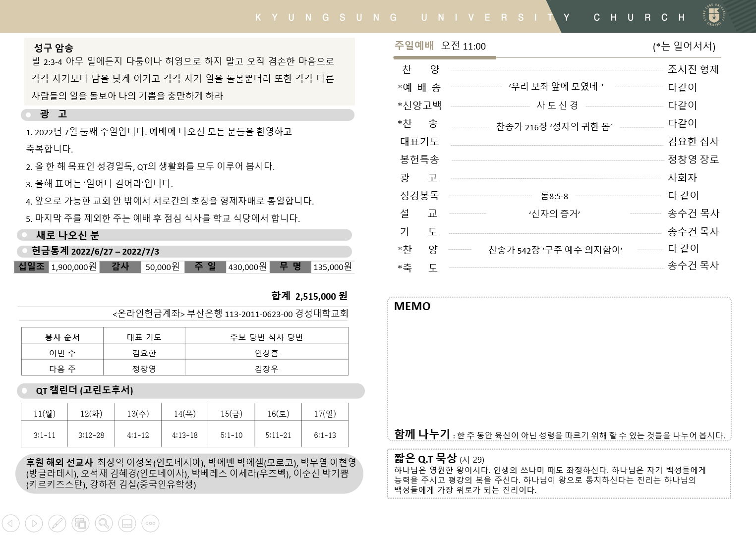Go to the previous slide arrow

(10, 523)
